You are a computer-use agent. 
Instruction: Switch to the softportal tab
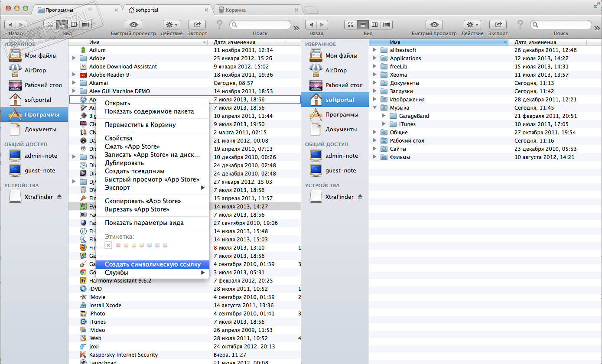click(x=168, y=10)
